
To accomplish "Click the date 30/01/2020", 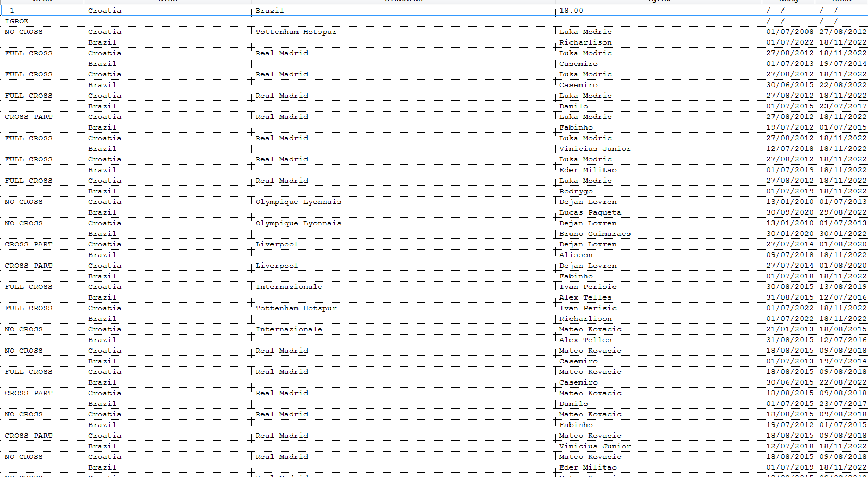I will (790, 234).
